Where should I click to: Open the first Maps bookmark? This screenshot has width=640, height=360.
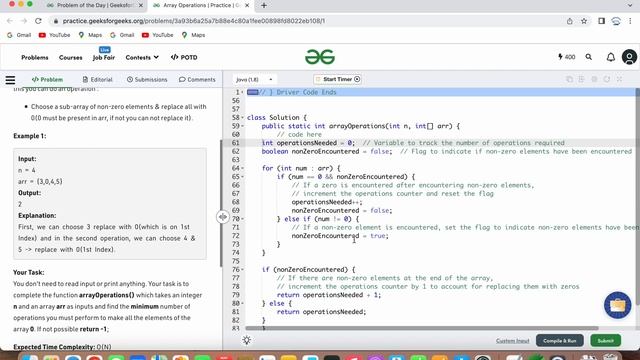coord(90,35)
